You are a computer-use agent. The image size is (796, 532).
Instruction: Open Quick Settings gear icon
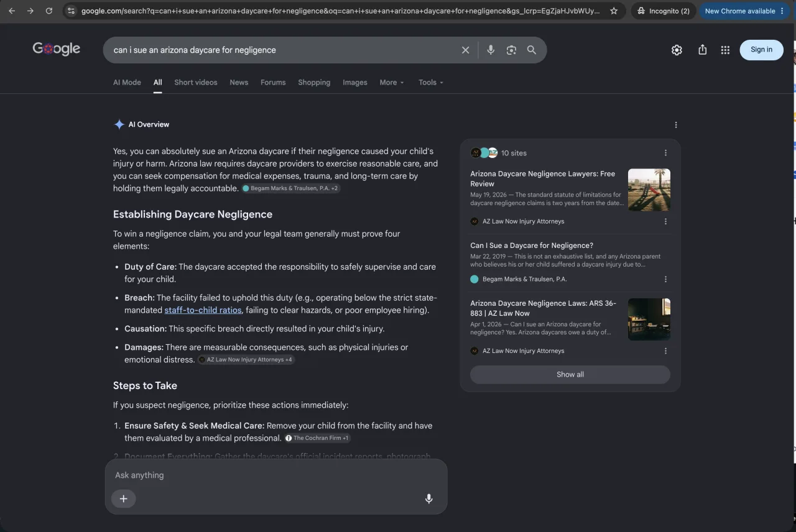(677, 50)
